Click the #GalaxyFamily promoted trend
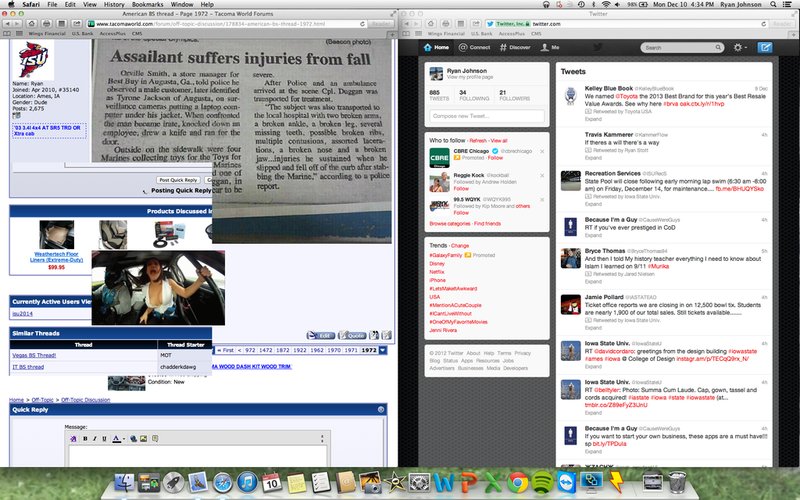800x500 pixels. [445, 255]
